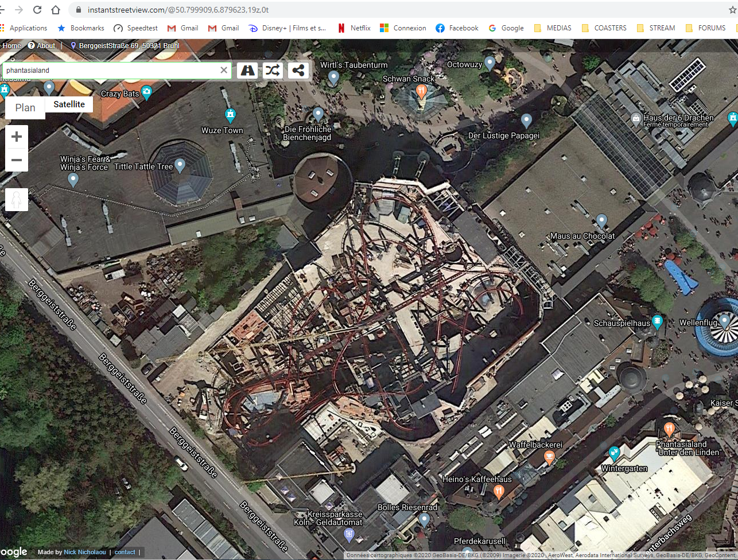Open the Netflix bookmark
This screenshot has height=560, width=738.
click(x=354, y=28)
